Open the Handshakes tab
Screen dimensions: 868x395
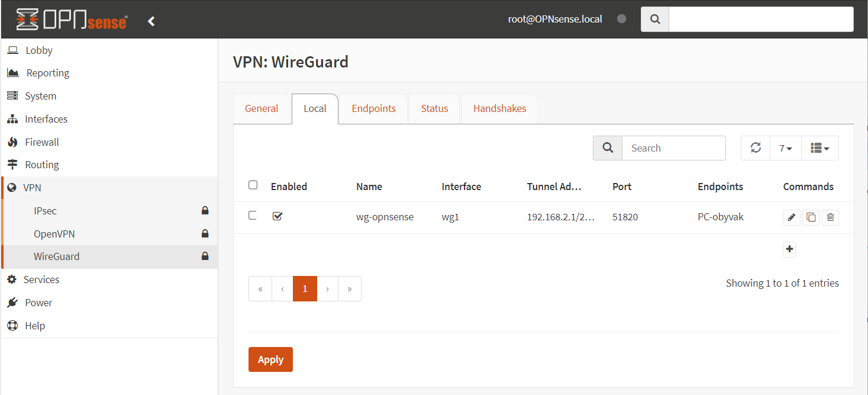499,109
